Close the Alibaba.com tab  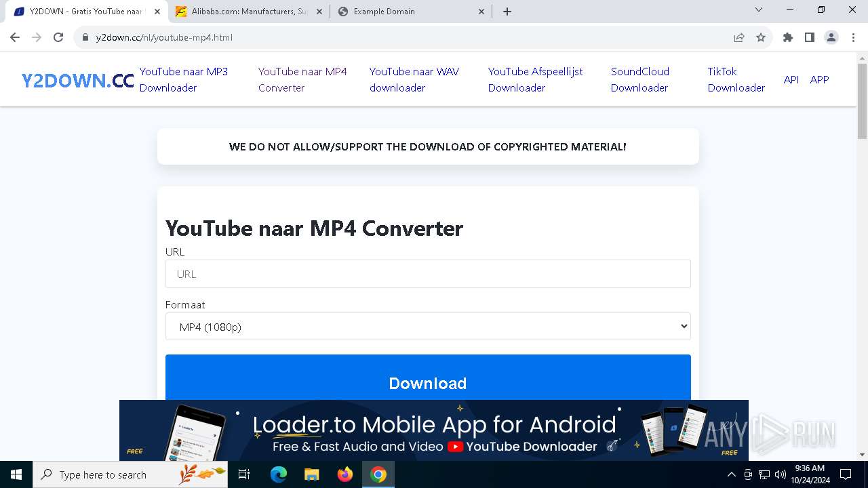pyautogui.click(x=319, y=12)
